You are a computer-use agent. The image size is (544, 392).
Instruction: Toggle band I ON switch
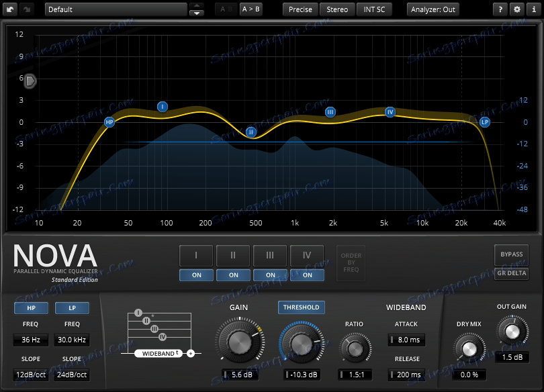[x=196, y=275]
